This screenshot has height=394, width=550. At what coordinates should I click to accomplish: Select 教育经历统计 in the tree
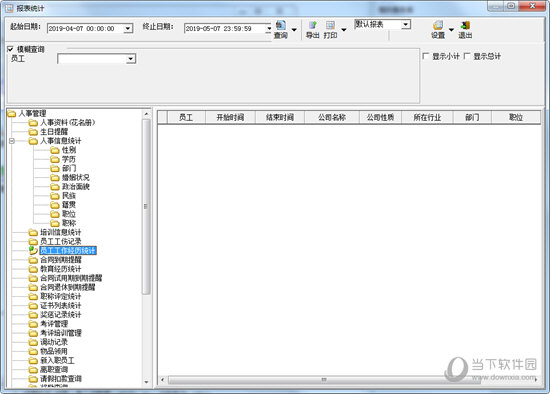pyautogui.click(x=55, y=269)
